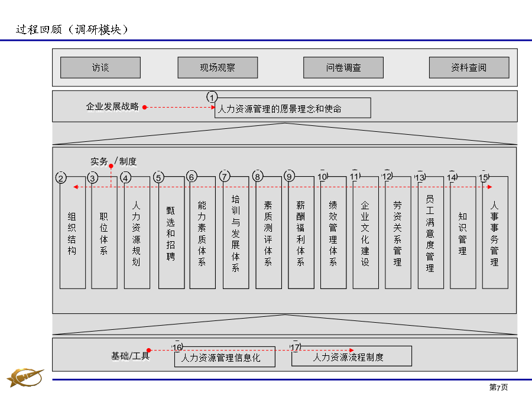Click the number 10 marker
This screenshot has width=532, height=399.
point(322,176)
